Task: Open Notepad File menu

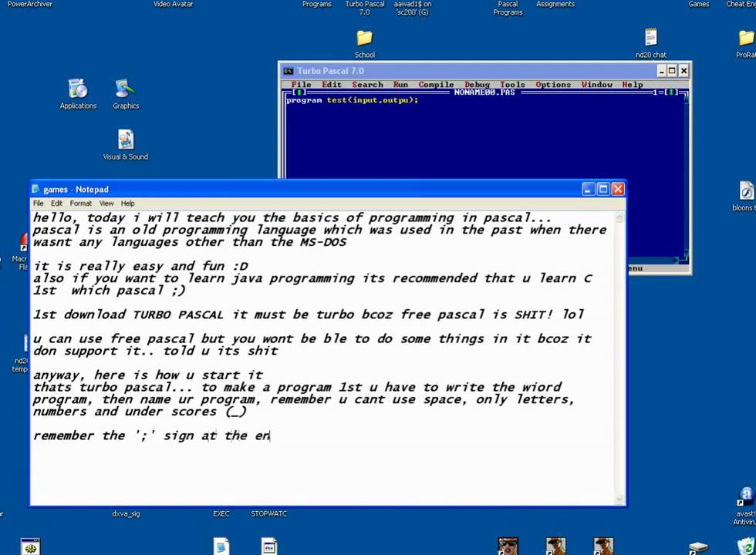Action: click(x=38, y=203)
